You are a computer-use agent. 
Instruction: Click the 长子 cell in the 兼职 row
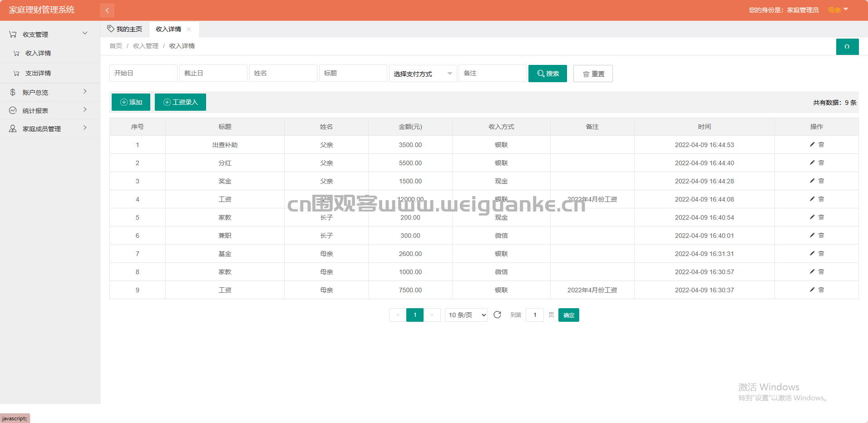tap(326, 236)
